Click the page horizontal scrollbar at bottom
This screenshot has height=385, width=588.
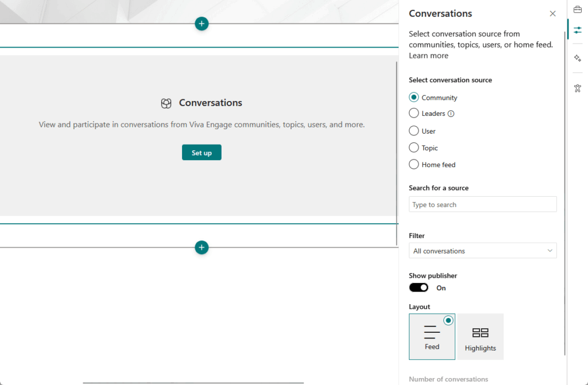pyautogui.click(x=193, y=383)
